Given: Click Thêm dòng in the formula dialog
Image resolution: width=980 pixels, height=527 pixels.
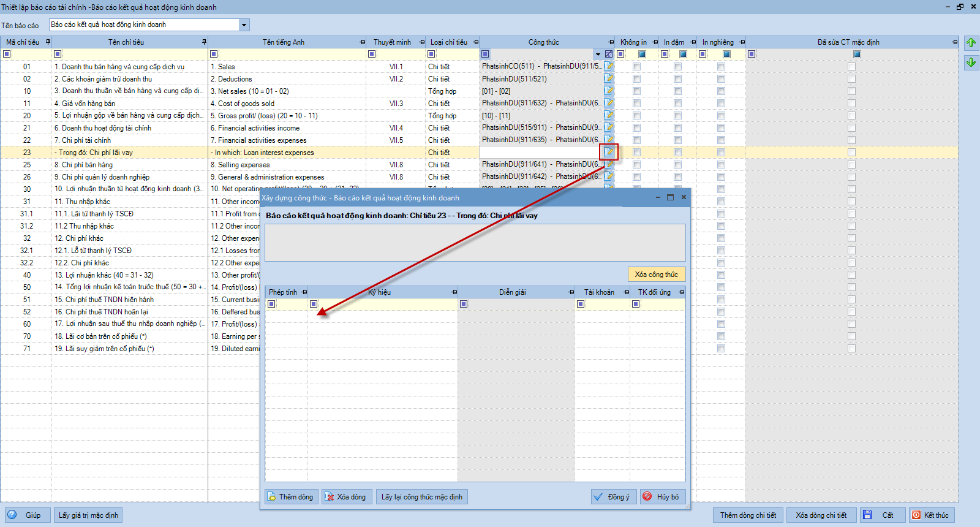Looking at the screenshot, I should point(291,496).
